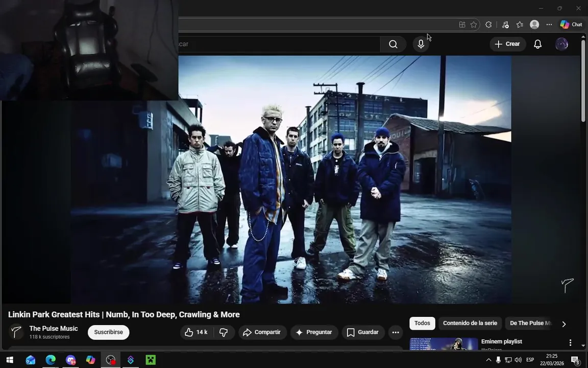Add page to favorites star icon
The width and height of the screenshot is (588, 368).
coord(474,25)
